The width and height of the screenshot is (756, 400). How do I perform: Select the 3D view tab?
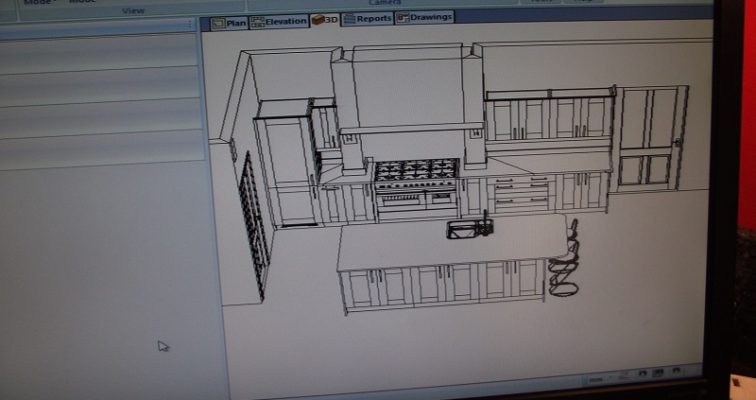coord(325,20)
